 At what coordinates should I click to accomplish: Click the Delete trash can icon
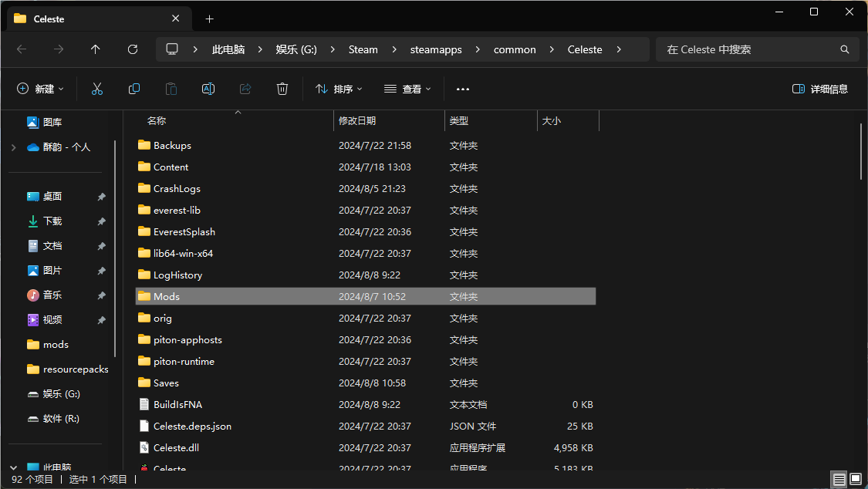tap(282, 89)
